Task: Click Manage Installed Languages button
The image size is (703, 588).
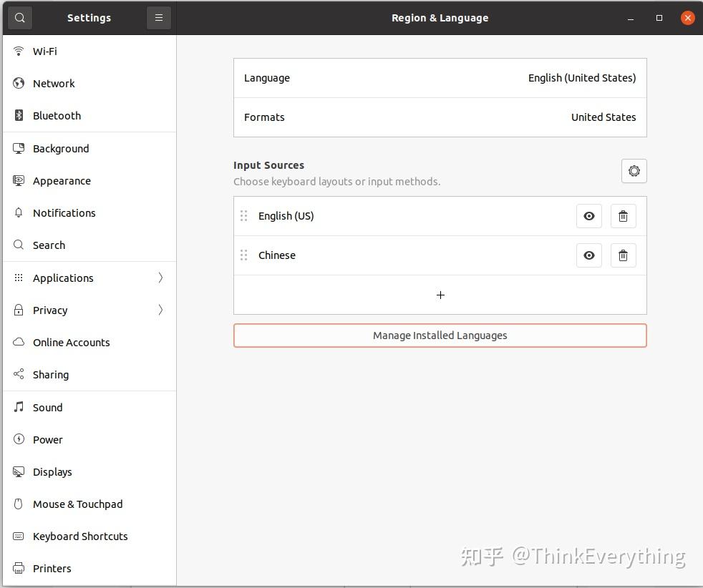Action: (x=440, y=335)
